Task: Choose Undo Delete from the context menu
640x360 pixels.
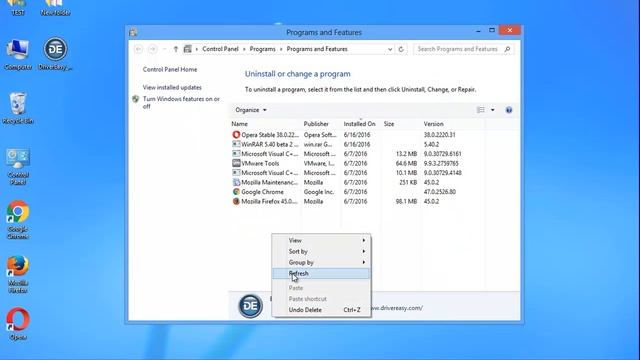Action: (x=322, y=310)
